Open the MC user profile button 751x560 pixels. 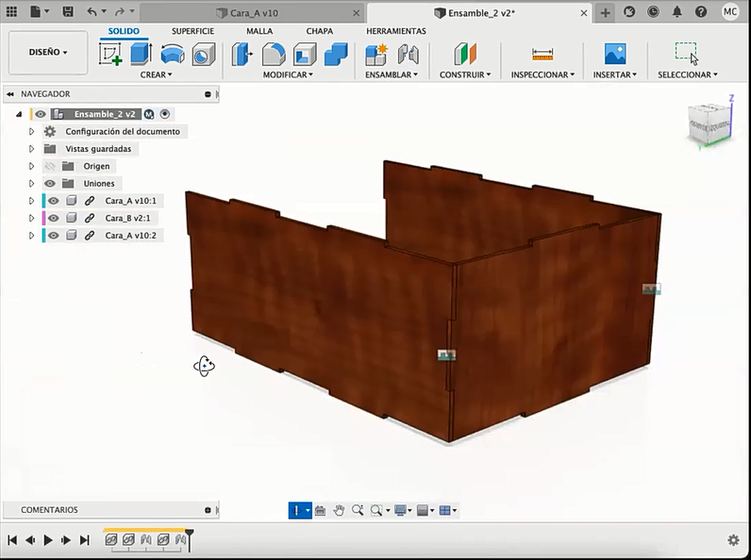pos(730,12)
